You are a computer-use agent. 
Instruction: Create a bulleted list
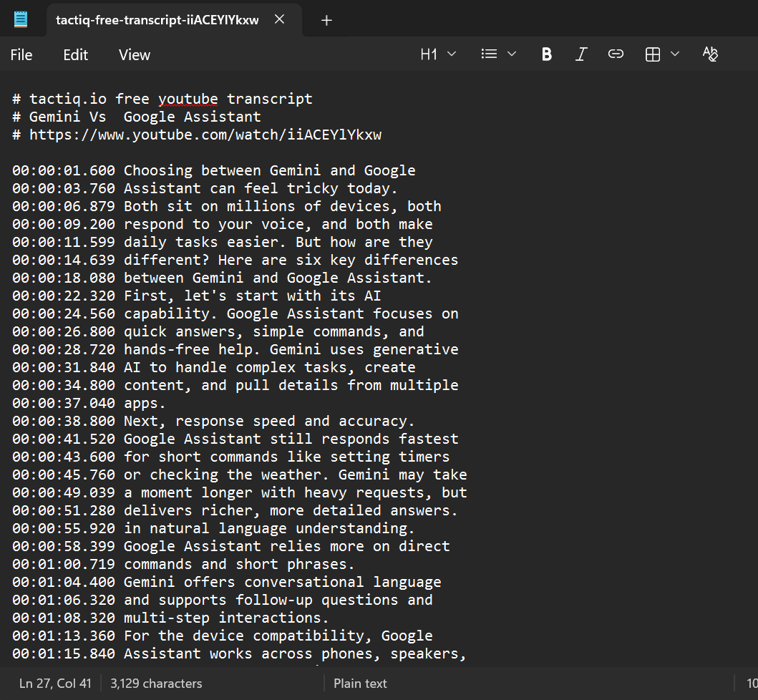[489, 54]
